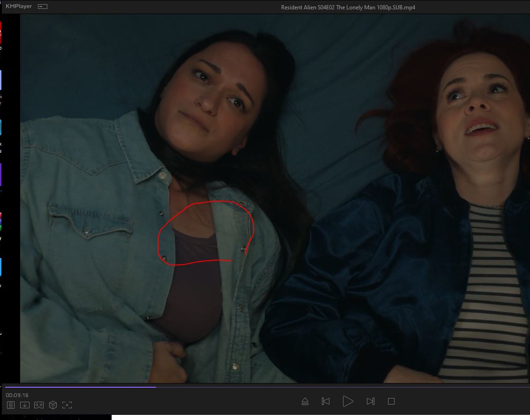This screenshot has width=530, height=420.
Task: Click the screen capture frame icon
Action: (67, 405)
